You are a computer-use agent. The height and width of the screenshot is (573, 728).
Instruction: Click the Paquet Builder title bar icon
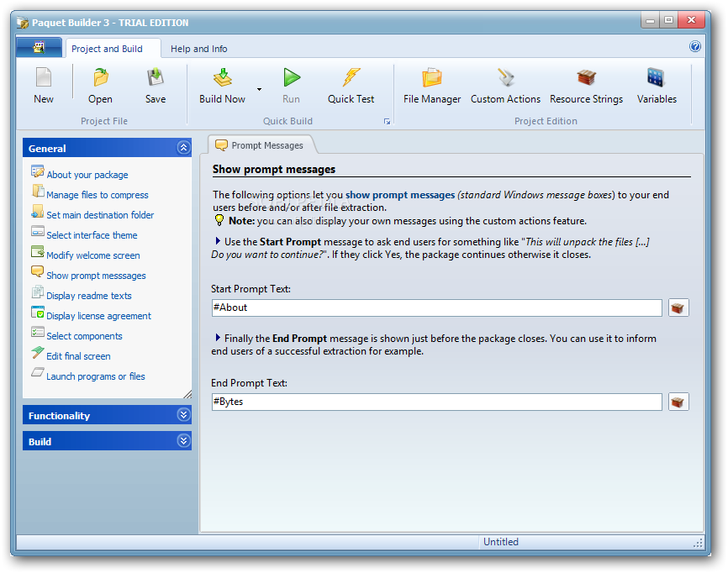[23, 23]
